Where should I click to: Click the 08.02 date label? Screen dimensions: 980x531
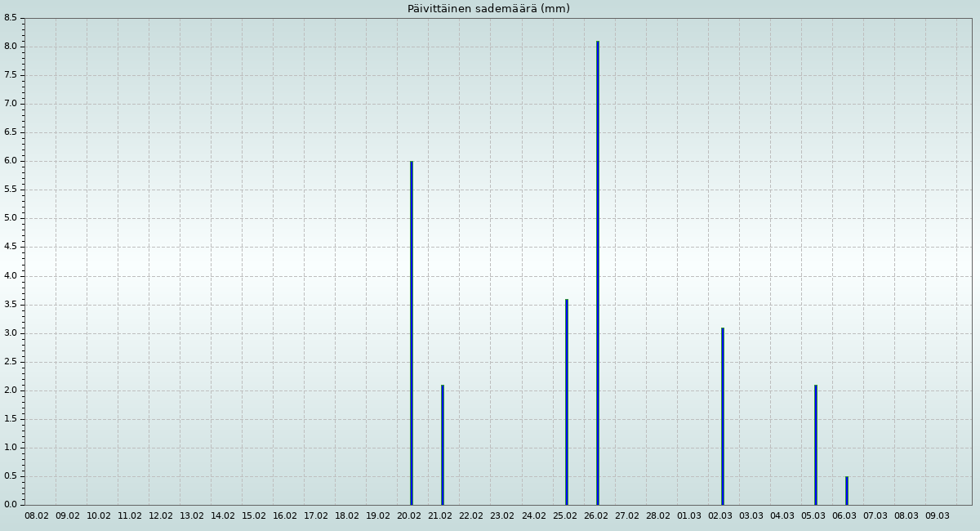tap(37, 516)
